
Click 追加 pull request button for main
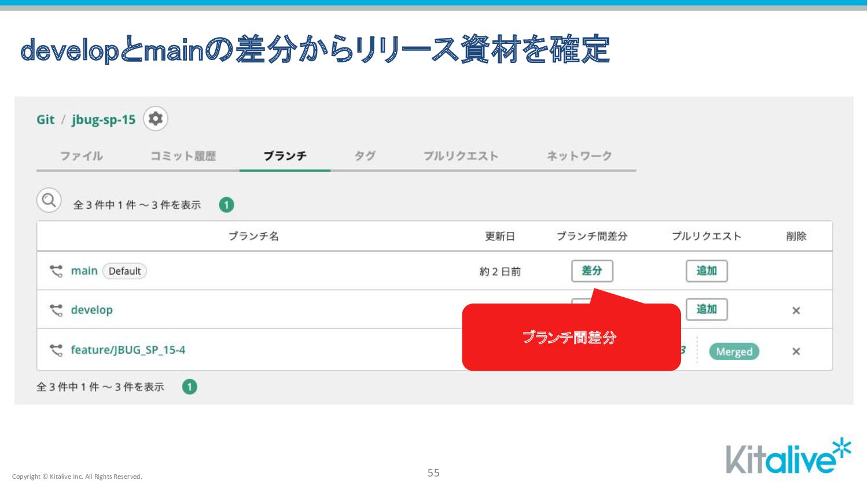(707, 271)
